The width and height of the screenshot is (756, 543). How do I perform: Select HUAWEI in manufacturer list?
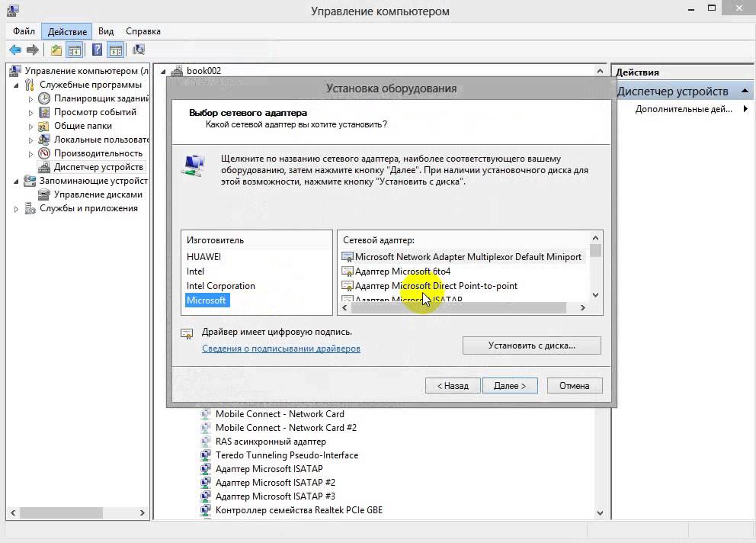[x=203, y=257]
